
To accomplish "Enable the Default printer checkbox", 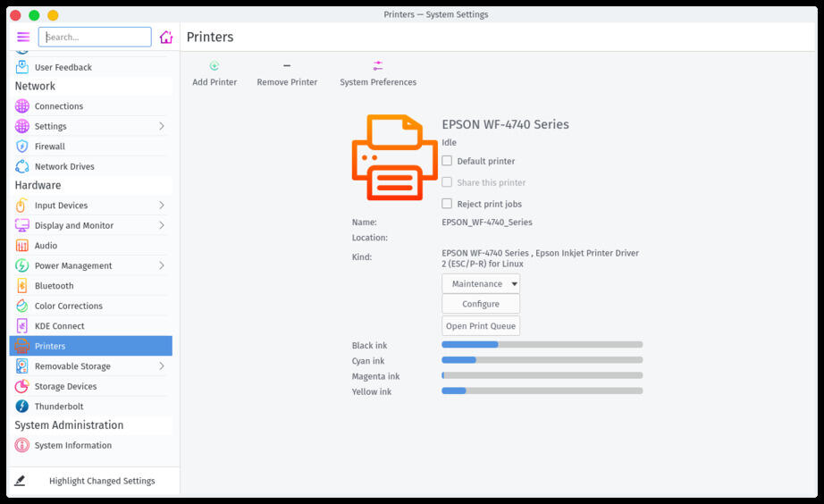I will pos(447,161).
